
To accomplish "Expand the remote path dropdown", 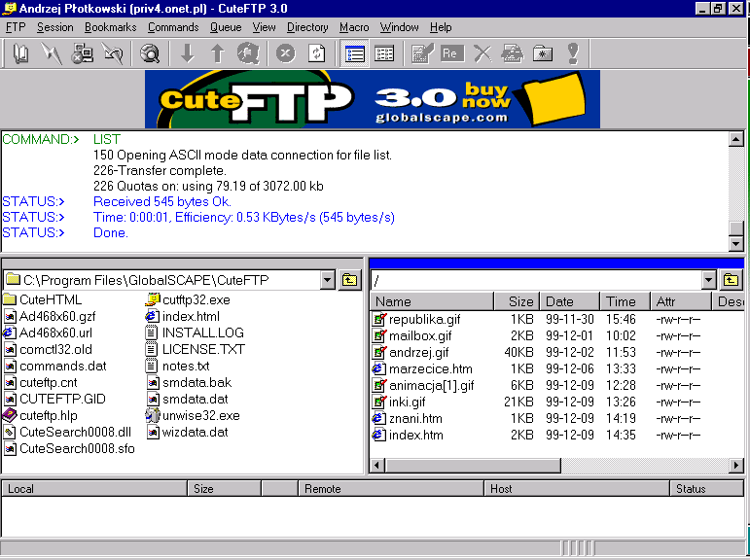I will [x=707, y=280].
